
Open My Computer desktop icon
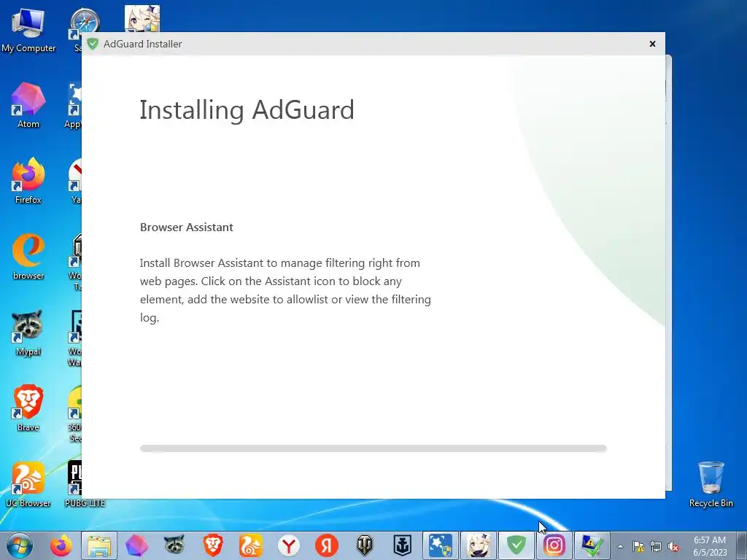[x=28, y=30]
